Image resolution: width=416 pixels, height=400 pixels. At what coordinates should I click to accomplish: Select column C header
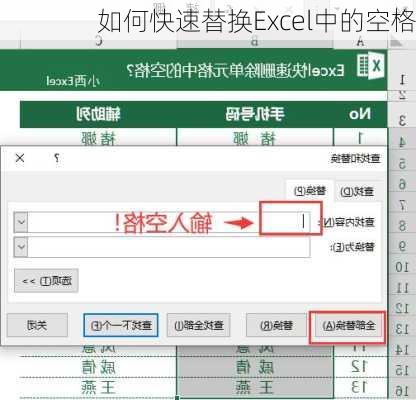tap(99, 42)
